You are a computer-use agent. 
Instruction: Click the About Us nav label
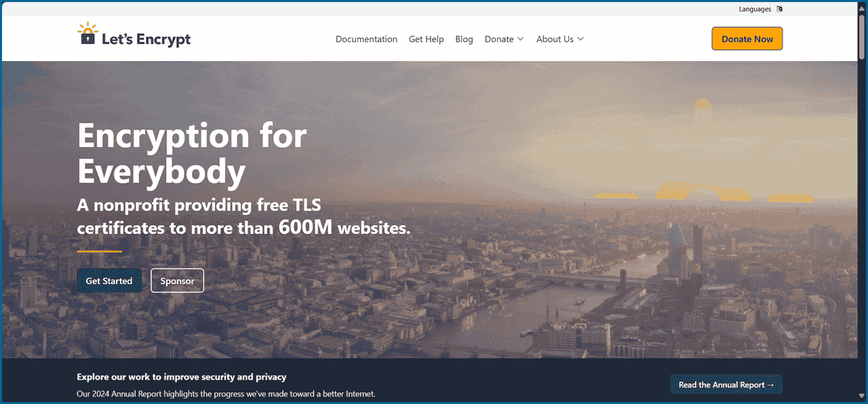point(555,39)
